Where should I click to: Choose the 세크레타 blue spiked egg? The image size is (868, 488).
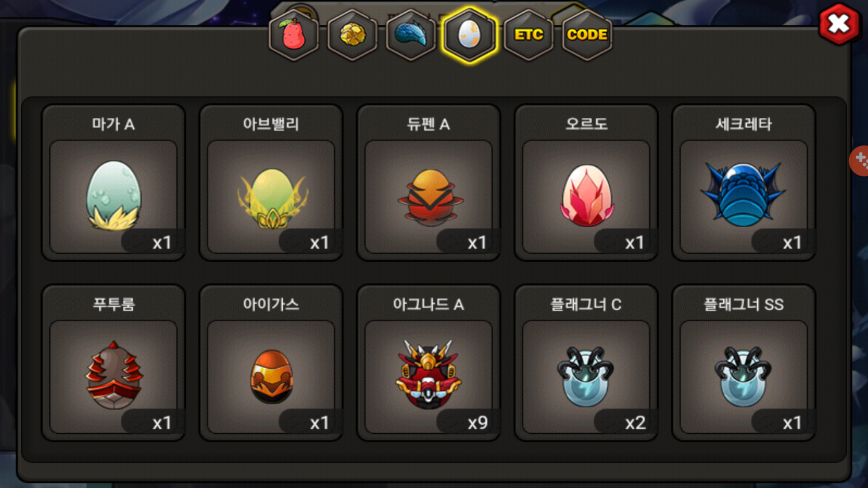pyautogui.click(x=744, y=196)
